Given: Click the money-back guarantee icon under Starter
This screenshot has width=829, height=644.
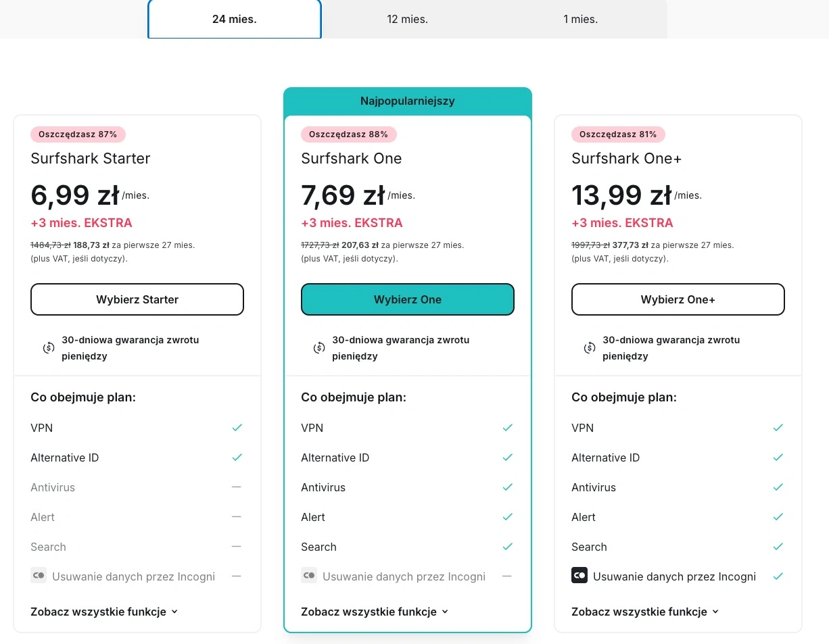Looking at the screenshot, I should tap(49, 348).
